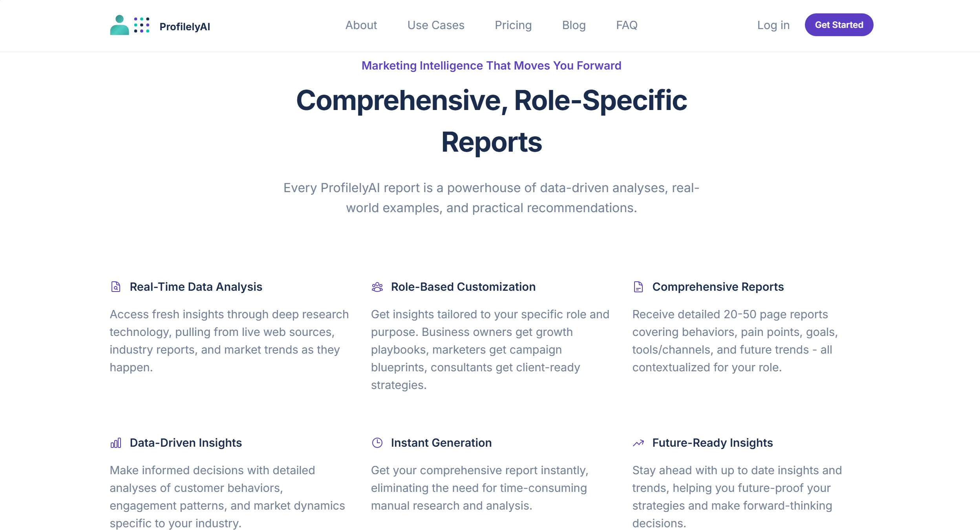Open the Blog from the navigation bar

click(574, 25)
